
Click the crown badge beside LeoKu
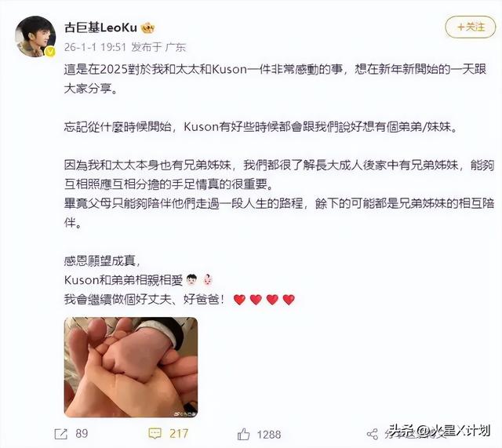(x=147, y=28)
